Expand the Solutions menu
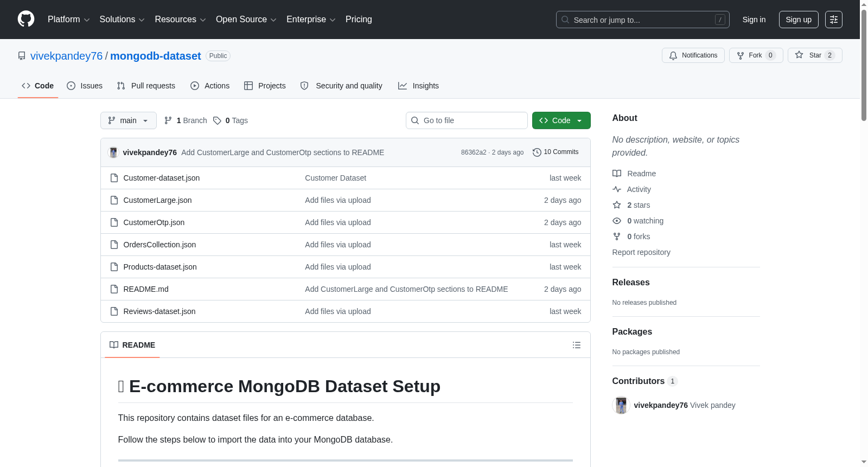 coord(122,20)
